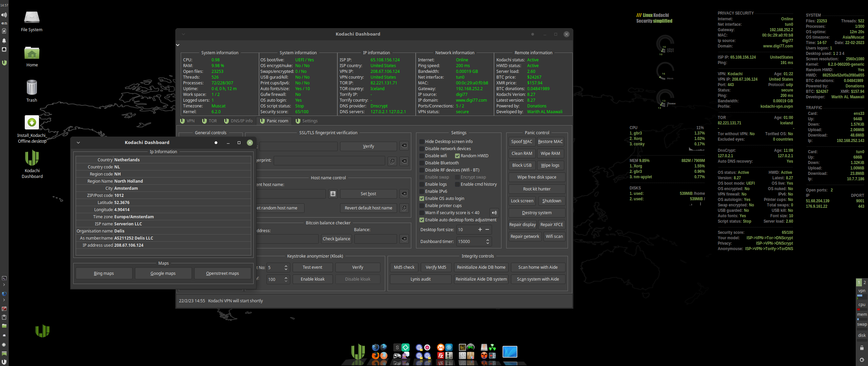Switch to the VPN tab
This screenshot has height=366, width=868.
click(x=187, y=121)
